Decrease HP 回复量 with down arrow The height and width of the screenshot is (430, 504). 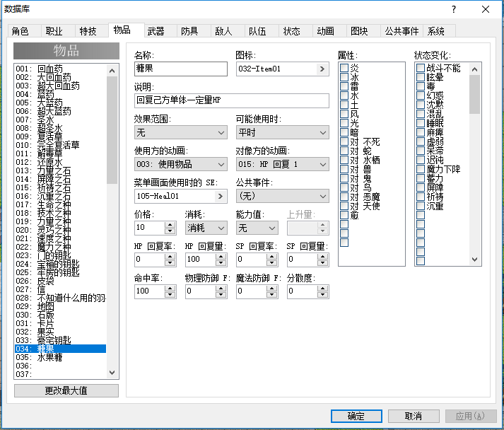221,263
